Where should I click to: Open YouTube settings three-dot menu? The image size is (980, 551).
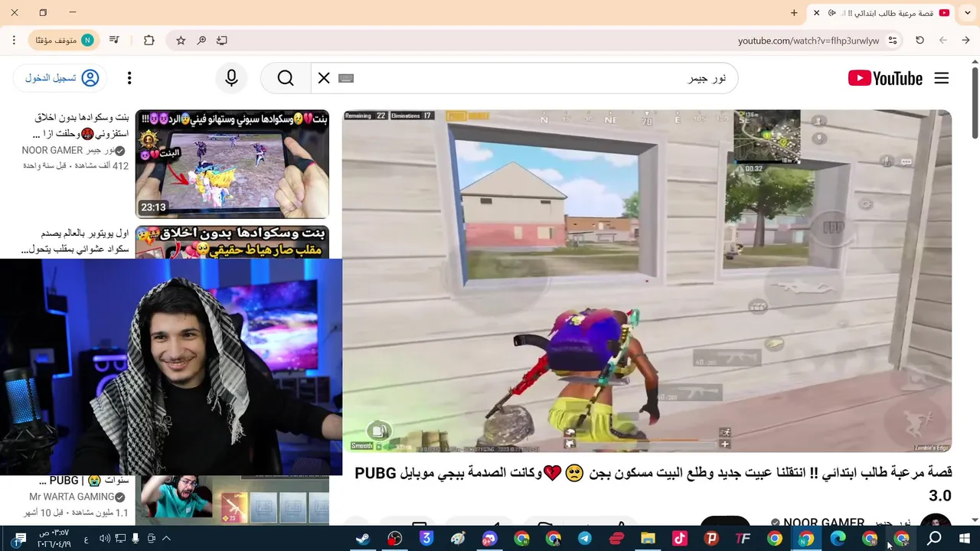pos(129,78)
